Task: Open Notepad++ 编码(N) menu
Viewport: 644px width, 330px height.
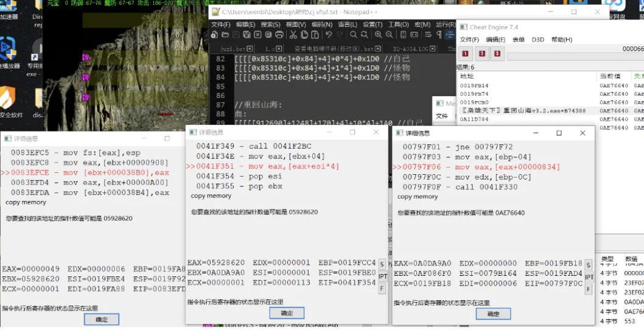Action: click(x=321, y=24)
